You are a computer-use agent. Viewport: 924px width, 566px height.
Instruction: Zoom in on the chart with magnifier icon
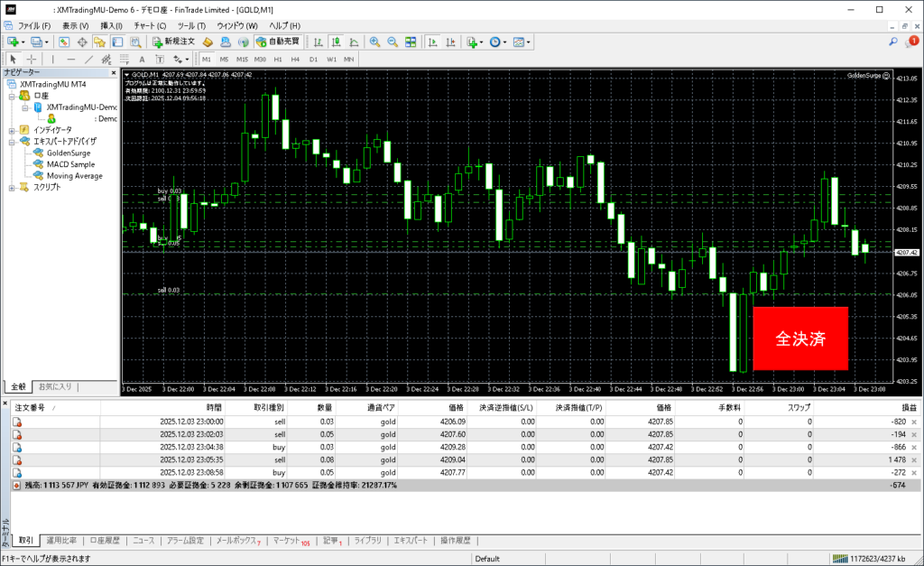(374, 42)
